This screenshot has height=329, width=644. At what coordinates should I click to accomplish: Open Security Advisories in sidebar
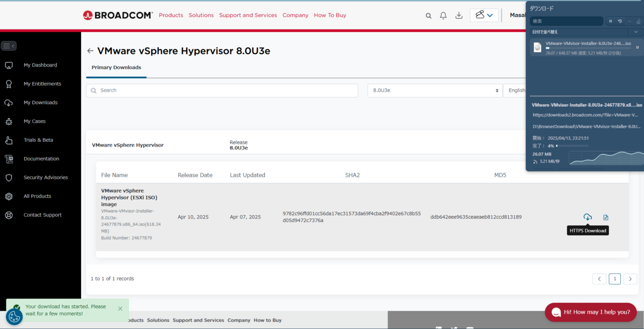pos(46,178)
